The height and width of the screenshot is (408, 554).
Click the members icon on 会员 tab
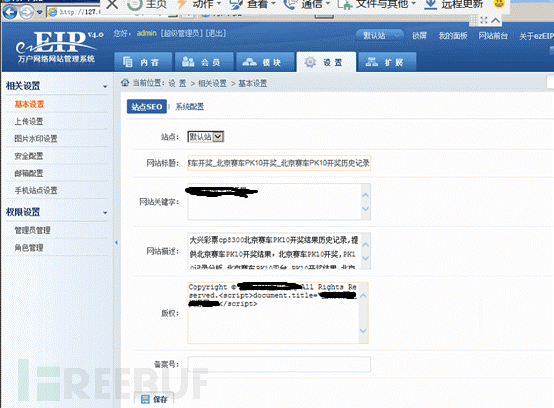click(188, 62)
